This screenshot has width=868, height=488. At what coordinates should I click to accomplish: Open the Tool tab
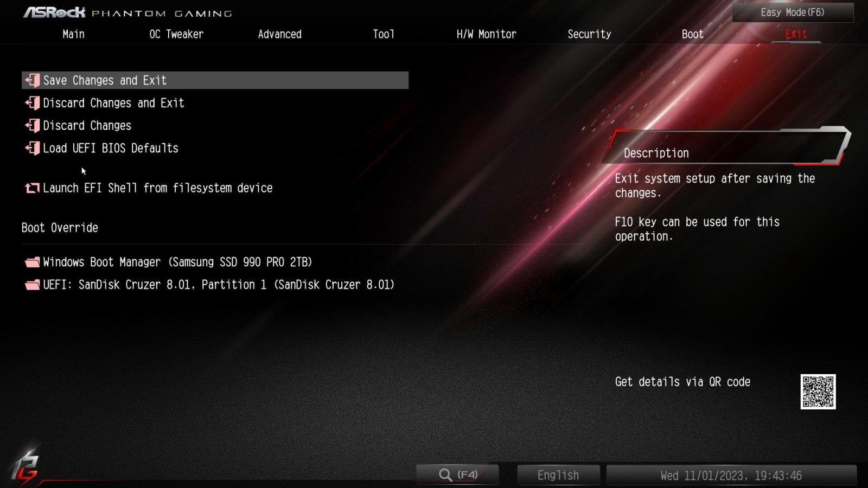pyautogui.click(x=383, y=34)
